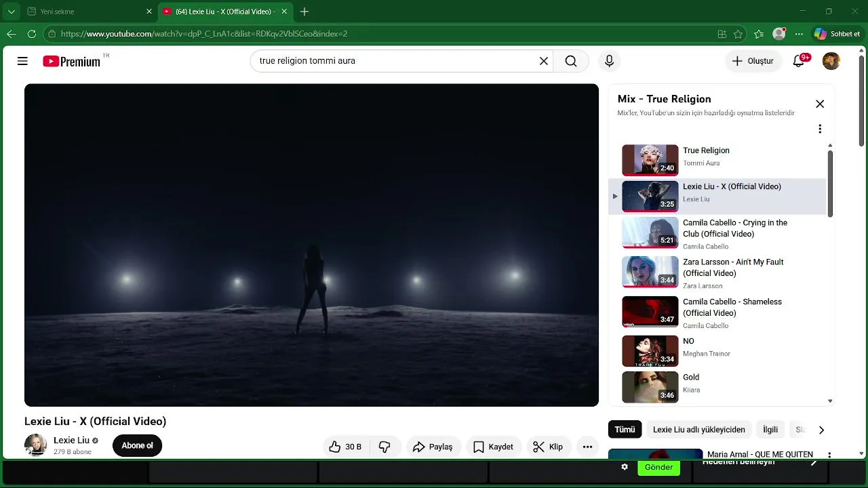Select Lexie Liu adlı yükleyiciden chip
The width and height of the screenshot is (868, 488).
coord(698,430)
